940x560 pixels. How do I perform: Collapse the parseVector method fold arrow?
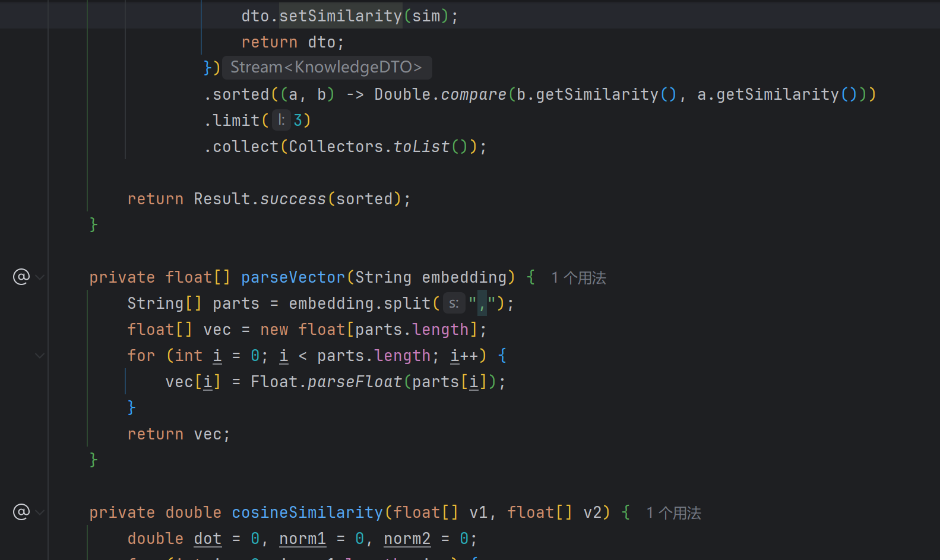40,277
